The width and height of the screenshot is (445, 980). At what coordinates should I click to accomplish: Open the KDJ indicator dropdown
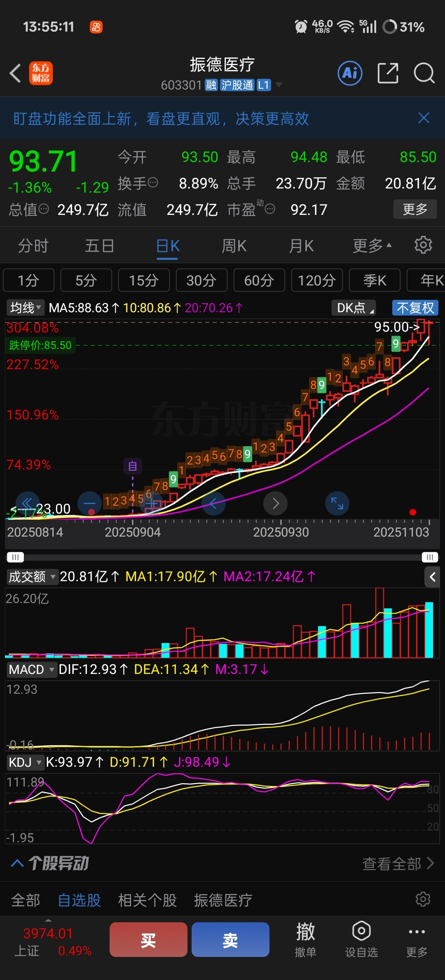pos(25,762)
